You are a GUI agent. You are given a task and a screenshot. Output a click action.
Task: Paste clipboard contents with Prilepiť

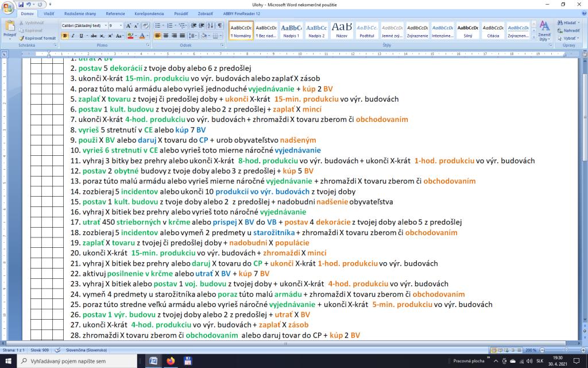[9, 30]
